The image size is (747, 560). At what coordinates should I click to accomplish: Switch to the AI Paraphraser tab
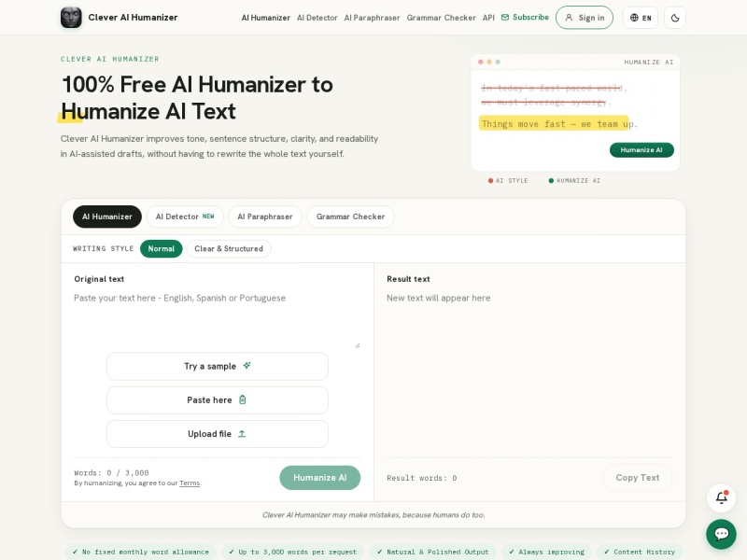[265, 217]
